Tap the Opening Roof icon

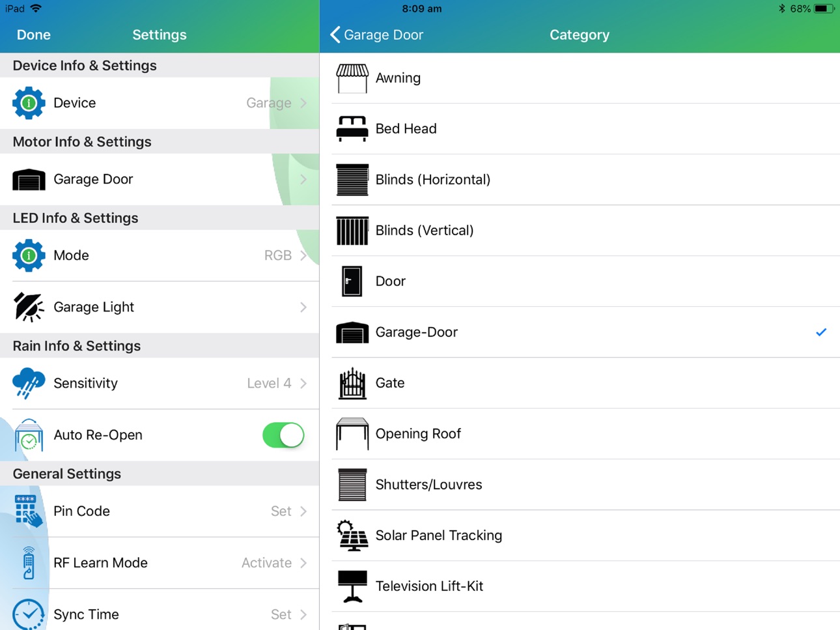(x=352, y=434)
